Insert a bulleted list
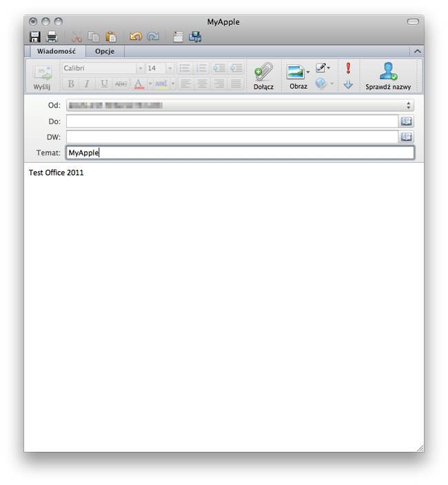The height and width of the screenshot is (485, 448). 185,68
